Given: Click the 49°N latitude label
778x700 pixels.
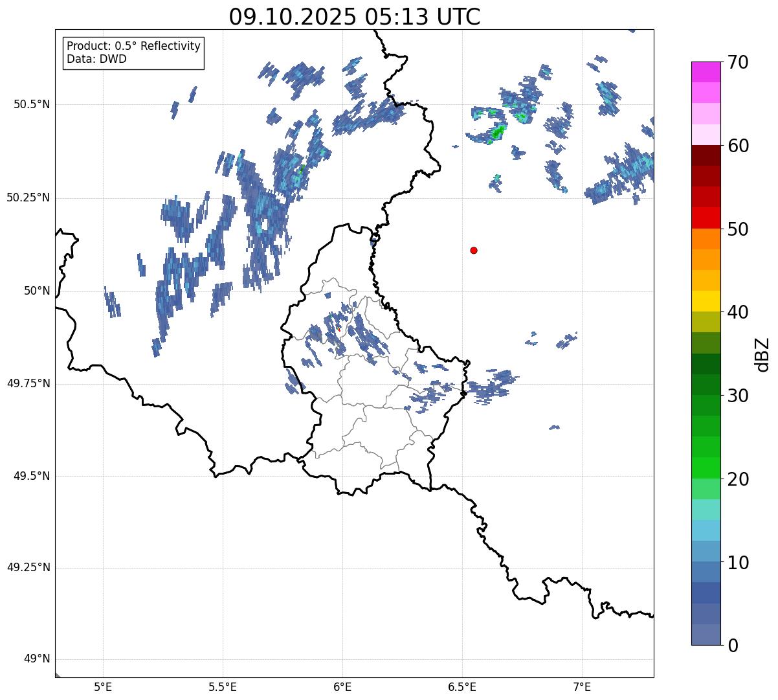Looking at the screenshot, I should 36,659.
